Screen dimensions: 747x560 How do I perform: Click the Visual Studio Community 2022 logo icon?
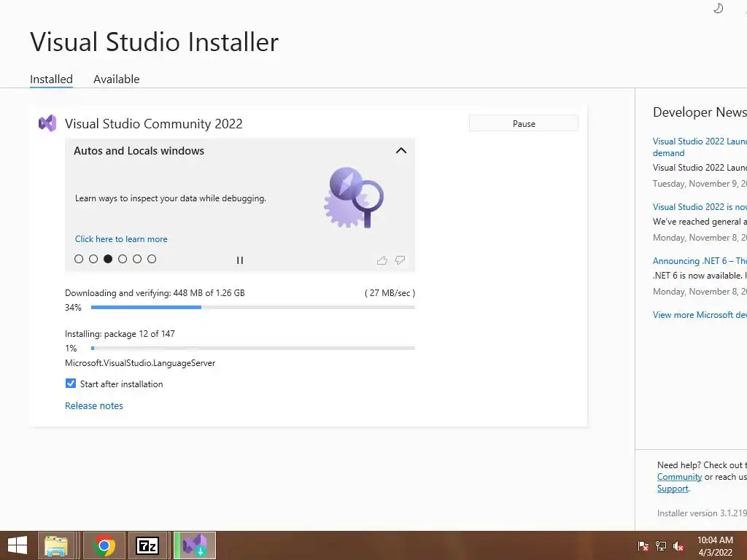point(47,123)
